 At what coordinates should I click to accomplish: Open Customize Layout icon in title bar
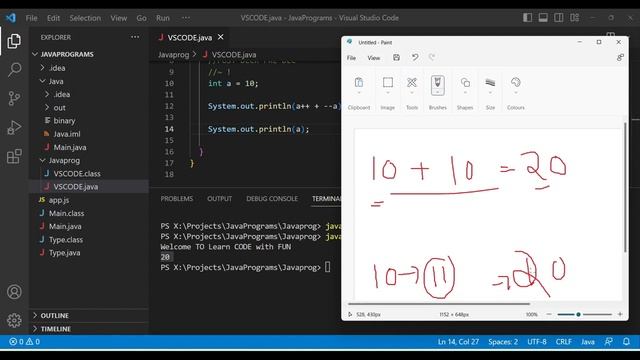point(575,18)
